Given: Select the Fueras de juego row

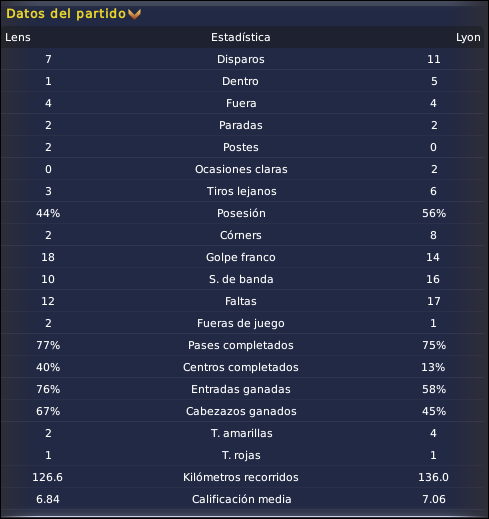Looking at the screenshot, I should coord(242,323).
